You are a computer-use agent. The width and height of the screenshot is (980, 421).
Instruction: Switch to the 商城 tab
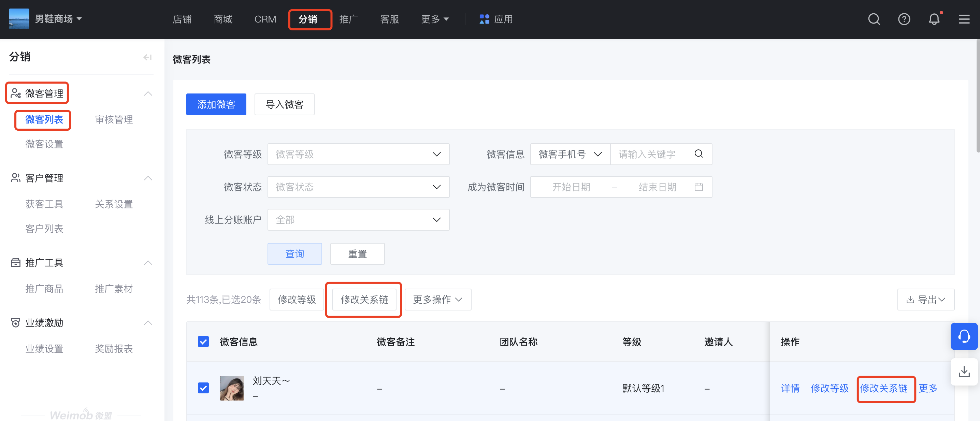[x=223, y=19]
